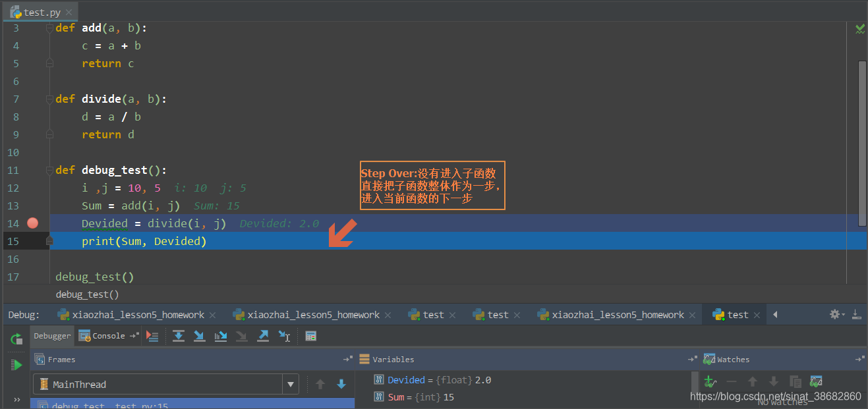Click hide debug tool window icon

(x=856, y=315)
